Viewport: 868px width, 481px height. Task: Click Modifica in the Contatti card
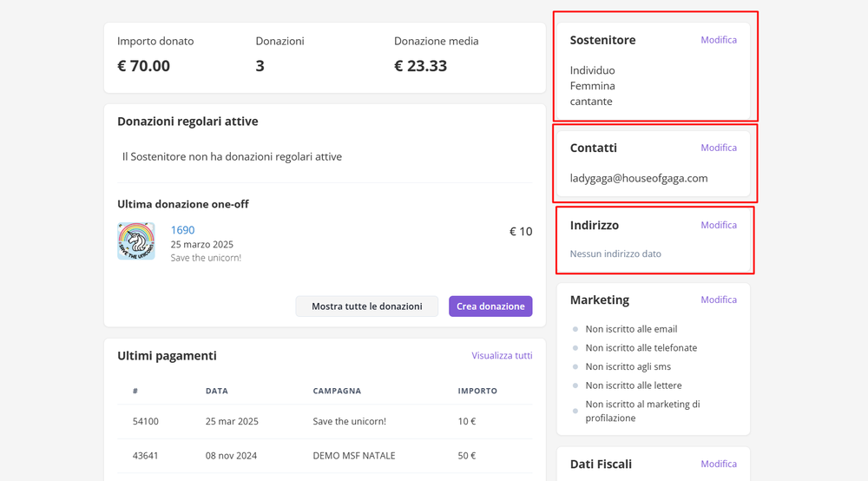(x=719, y=148)
